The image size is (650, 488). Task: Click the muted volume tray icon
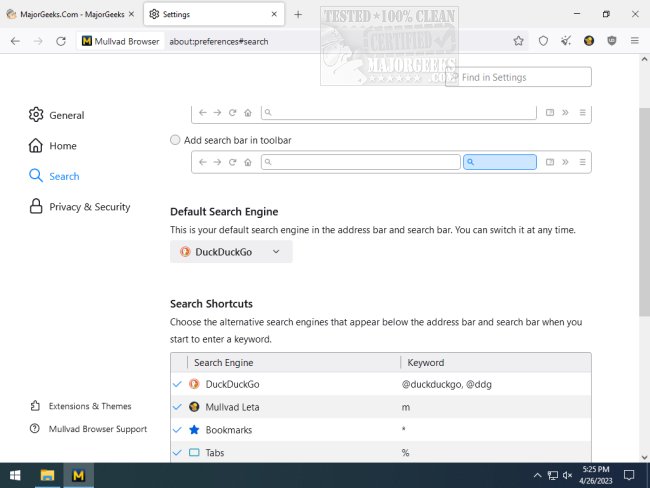(x=568, y=475)
